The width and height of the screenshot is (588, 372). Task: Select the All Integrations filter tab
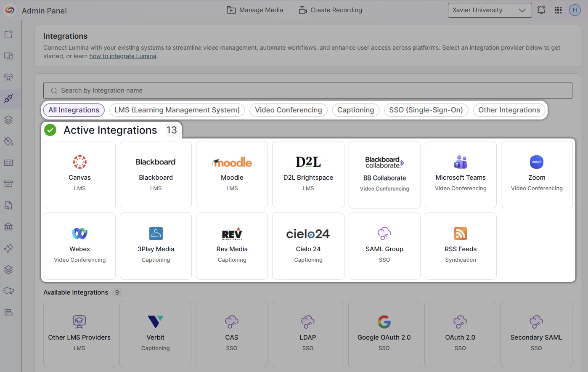(x=74, y=110)
